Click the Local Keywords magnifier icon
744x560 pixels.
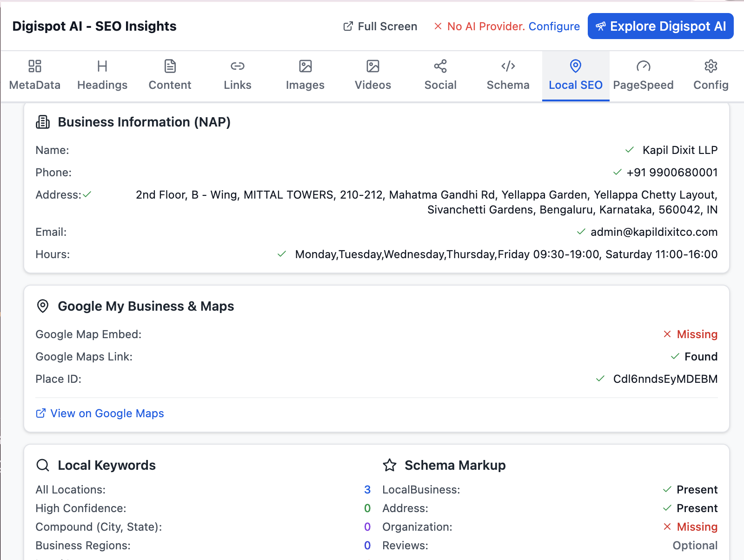(x=43, y=465)
